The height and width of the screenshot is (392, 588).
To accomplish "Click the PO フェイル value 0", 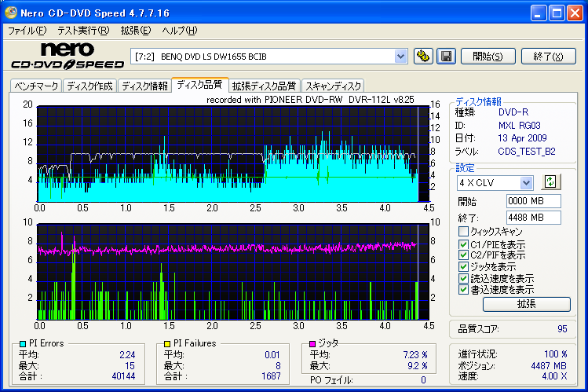I will (x=423, y=380).
